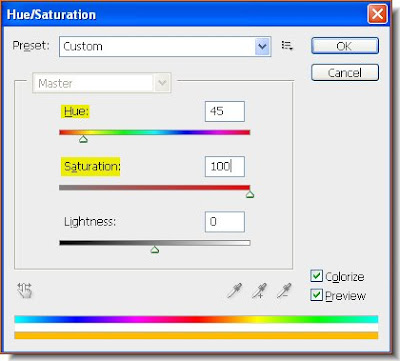Screen dimensions: 400x361
Task: Click the Saturation value field showing 100
Action: pyautogui.click(x=225, y=166)
